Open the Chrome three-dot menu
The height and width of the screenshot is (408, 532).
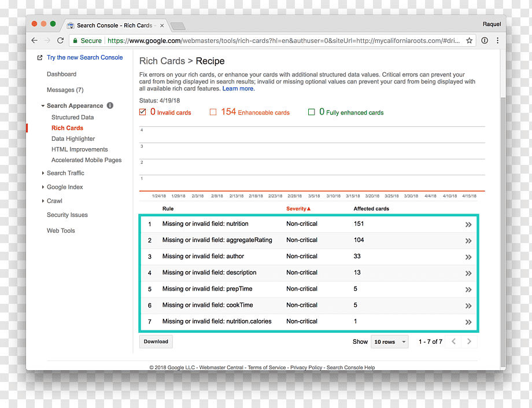tap(497, 41)
